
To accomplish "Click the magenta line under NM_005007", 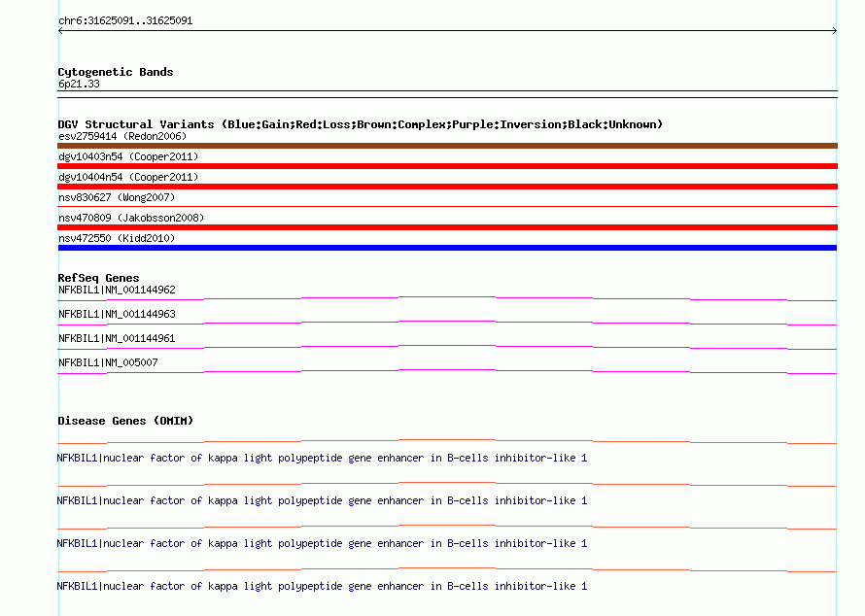I will [x=447, y=372].
